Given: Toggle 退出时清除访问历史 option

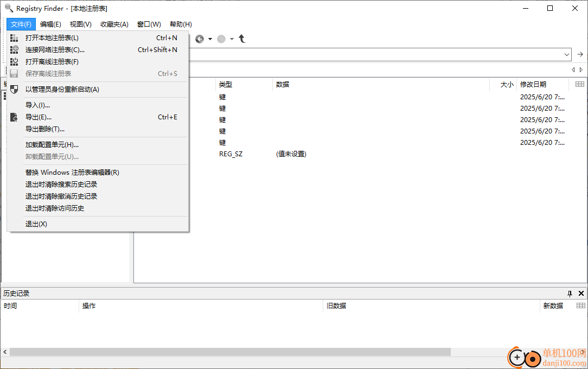Looking at the screenshot, I should click(98, 208).
